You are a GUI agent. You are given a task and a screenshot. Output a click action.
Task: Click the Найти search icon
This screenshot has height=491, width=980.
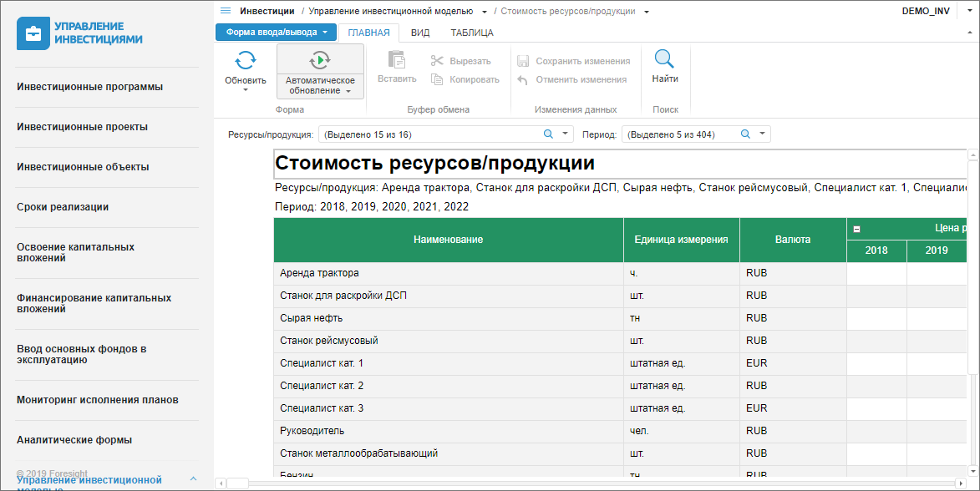click(664, 59)
